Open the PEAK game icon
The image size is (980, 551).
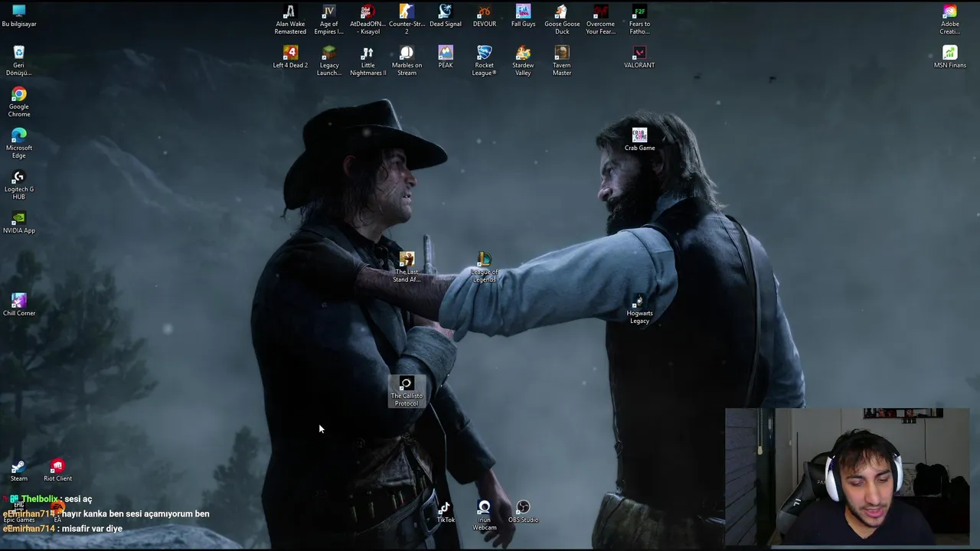(x=446, y=57)
